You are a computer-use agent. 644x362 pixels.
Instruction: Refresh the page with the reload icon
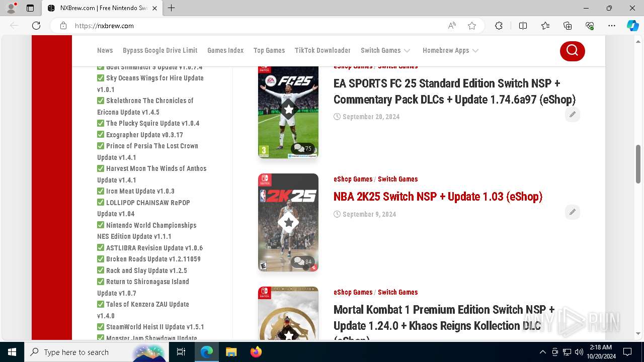[x=36, y=26]
